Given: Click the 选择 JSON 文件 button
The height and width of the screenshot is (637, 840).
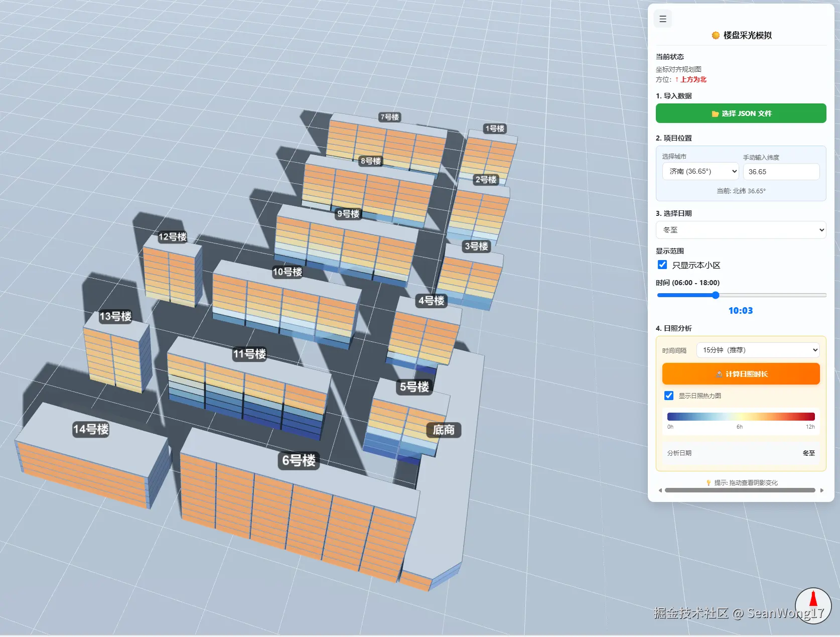Looking at the screenshot, I should [741, 113].
